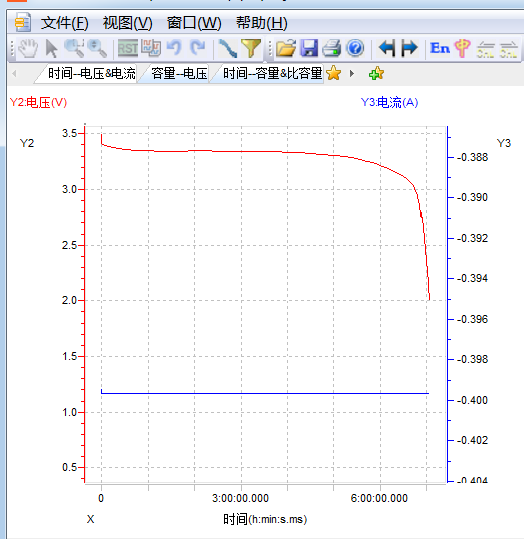Print the chart with printer icon

(x=332, y=48)
